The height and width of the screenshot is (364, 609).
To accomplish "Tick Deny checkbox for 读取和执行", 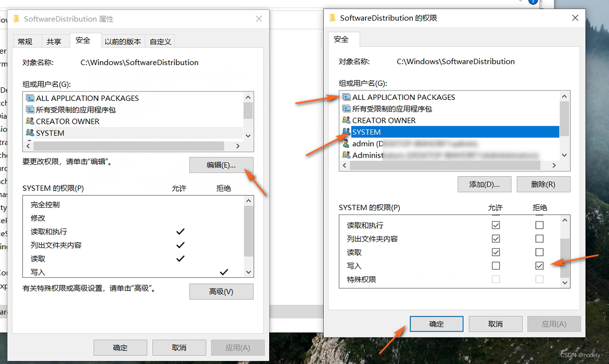I will (x=539, y=225).
